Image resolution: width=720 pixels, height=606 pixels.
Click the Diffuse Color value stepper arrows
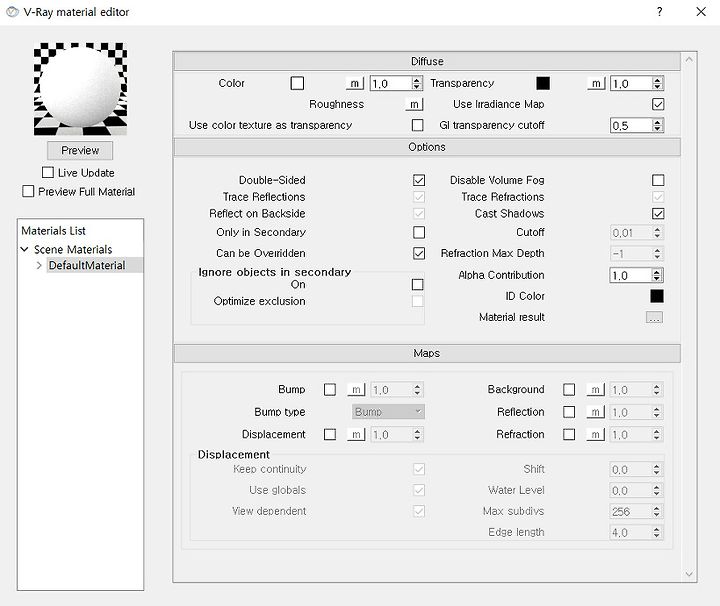coord(417,84)
